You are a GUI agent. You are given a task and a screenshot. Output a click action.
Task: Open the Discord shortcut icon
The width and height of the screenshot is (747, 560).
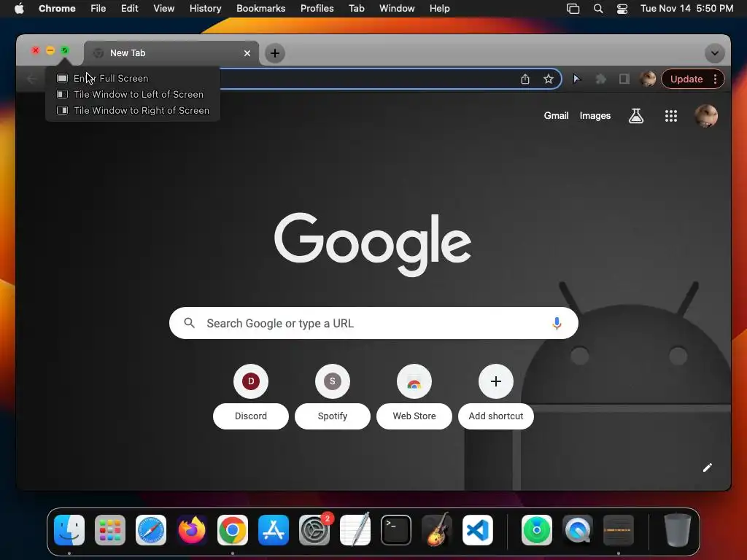[251, 381]
